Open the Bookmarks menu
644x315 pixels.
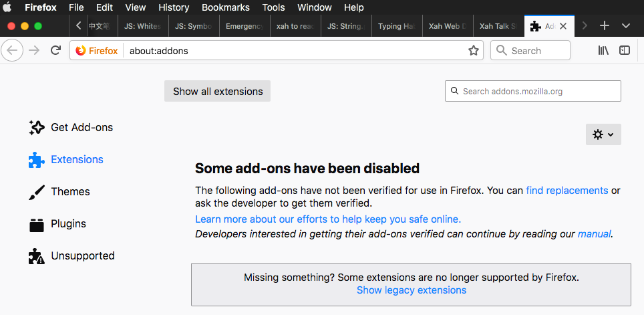pyautogui.click(x=226, y=7)
